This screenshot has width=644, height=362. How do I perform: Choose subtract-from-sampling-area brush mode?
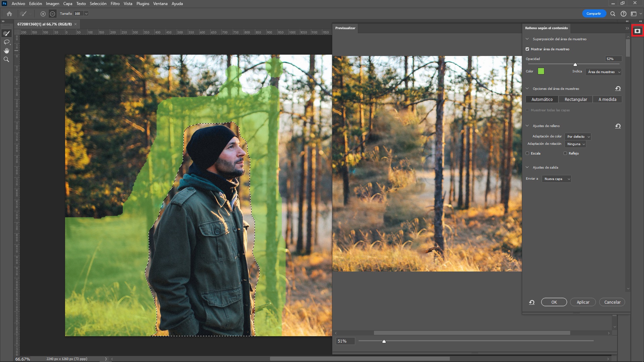tap(52, 14)
